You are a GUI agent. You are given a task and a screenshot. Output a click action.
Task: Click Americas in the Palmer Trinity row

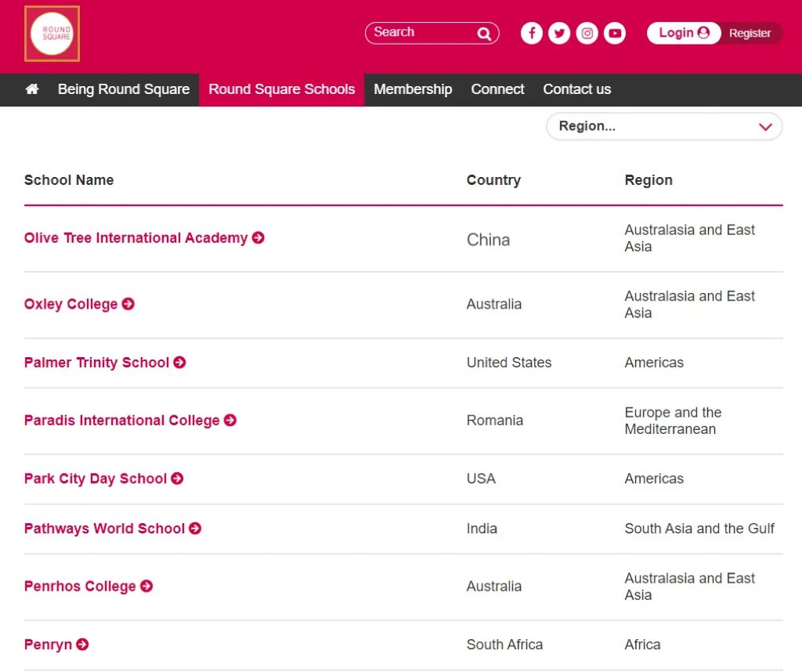[654, 362]
